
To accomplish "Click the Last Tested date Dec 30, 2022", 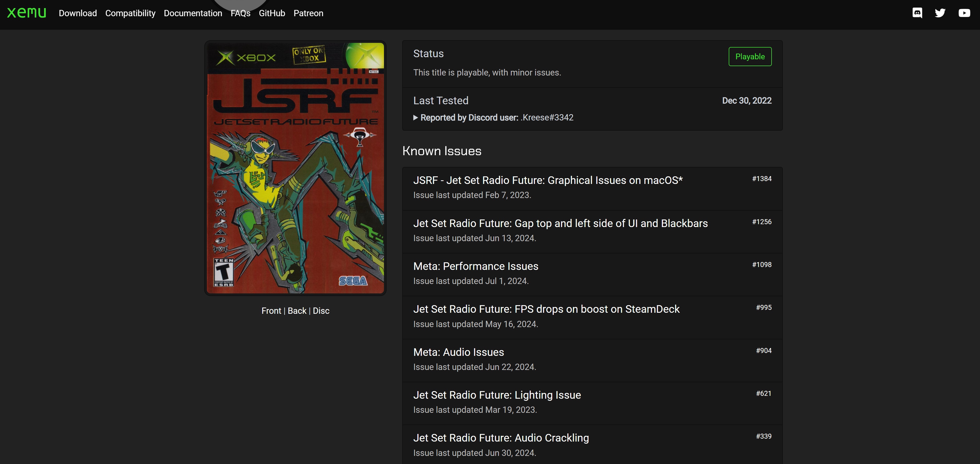I will pyautogui.click(x=747, y=101).
